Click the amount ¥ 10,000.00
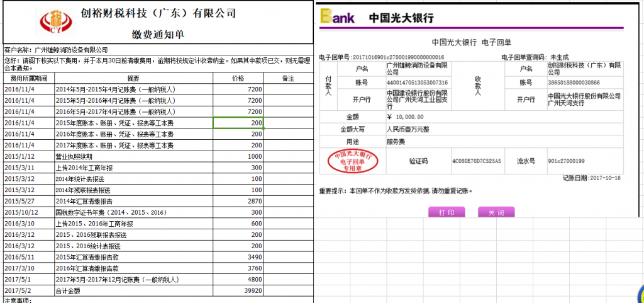The image size is (644, 303). pyautogui.click(x=405, y=117)
